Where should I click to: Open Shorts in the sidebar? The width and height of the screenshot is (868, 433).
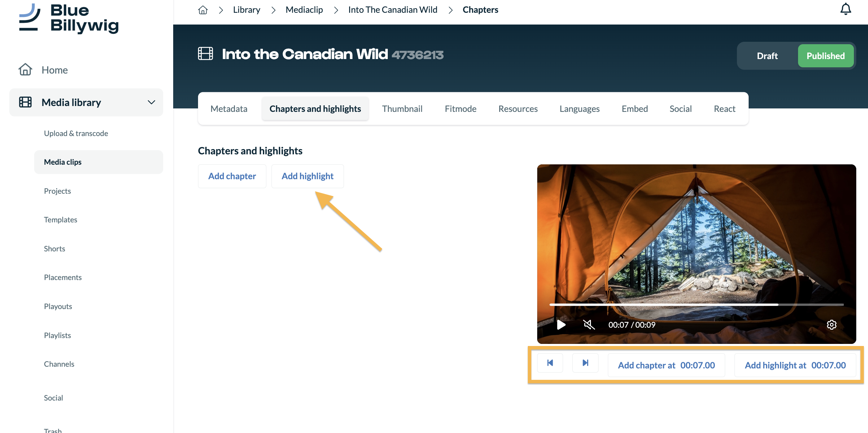pos(55,249)
